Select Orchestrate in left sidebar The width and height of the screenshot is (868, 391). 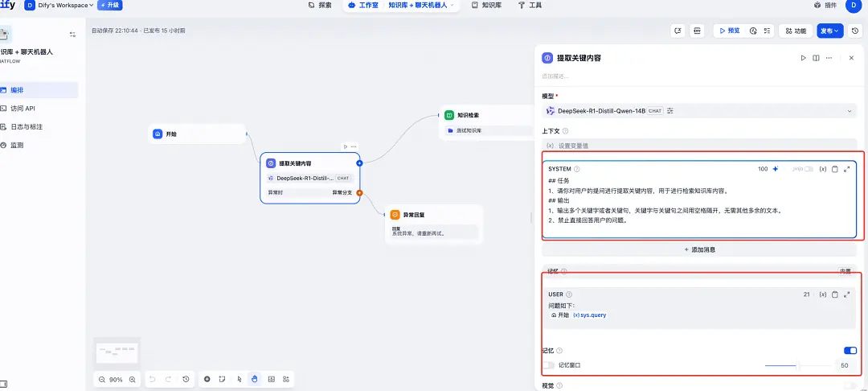click(x=39, y=90)
